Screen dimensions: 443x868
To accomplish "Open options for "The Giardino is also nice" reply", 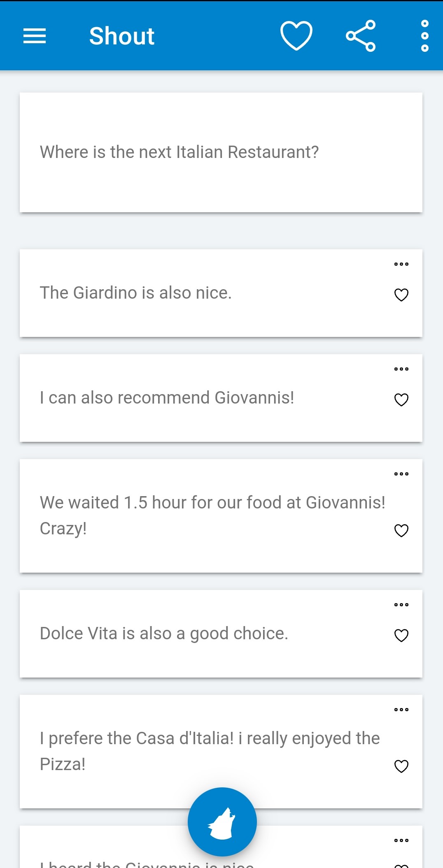I will tap(401, 265).
